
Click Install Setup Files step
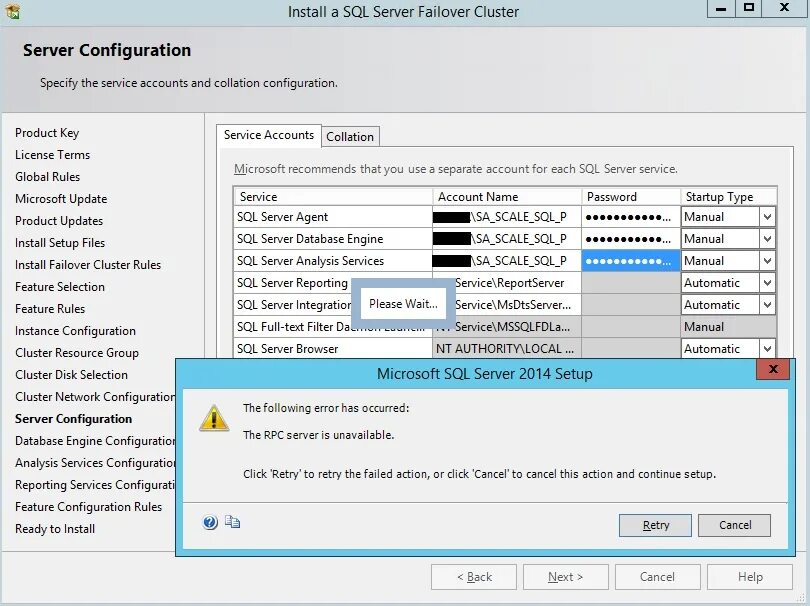(x=60, y=243)
